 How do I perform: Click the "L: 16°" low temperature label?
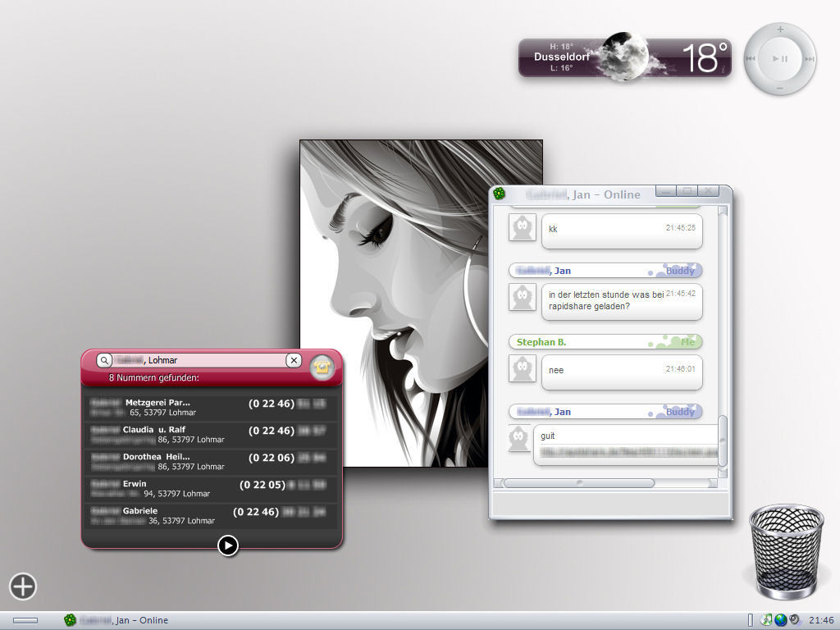[561, 68]
